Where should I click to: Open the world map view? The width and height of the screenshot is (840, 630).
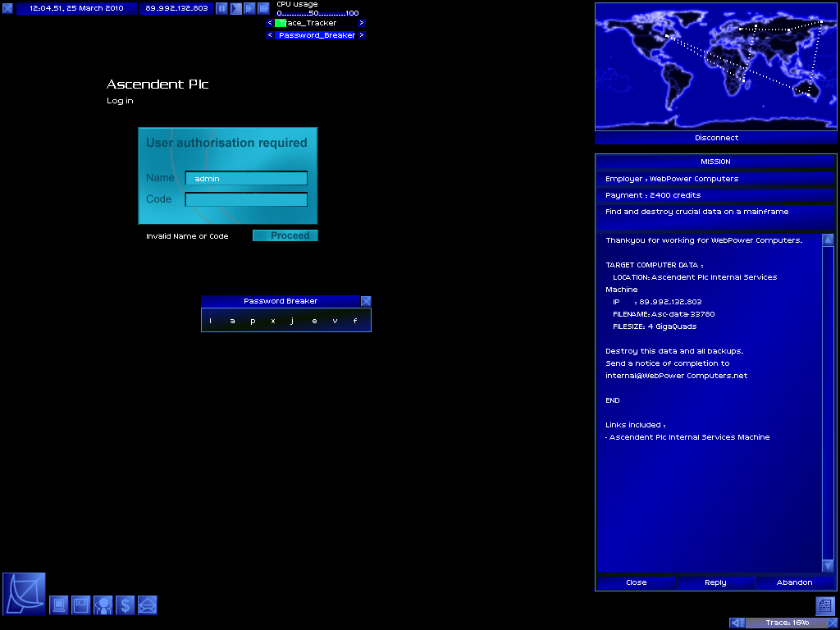click(x=715, y=66)
